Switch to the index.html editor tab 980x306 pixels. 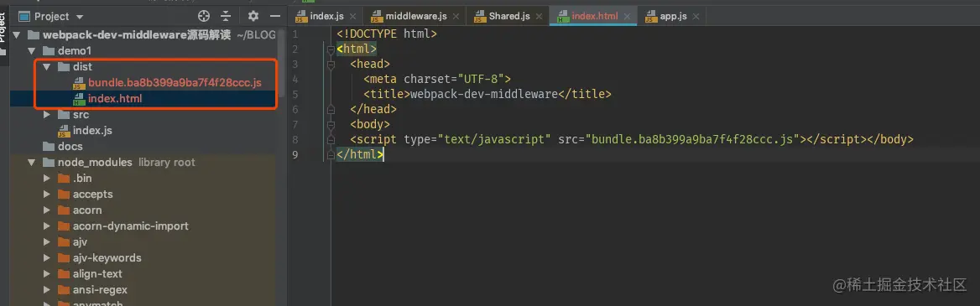594,16
